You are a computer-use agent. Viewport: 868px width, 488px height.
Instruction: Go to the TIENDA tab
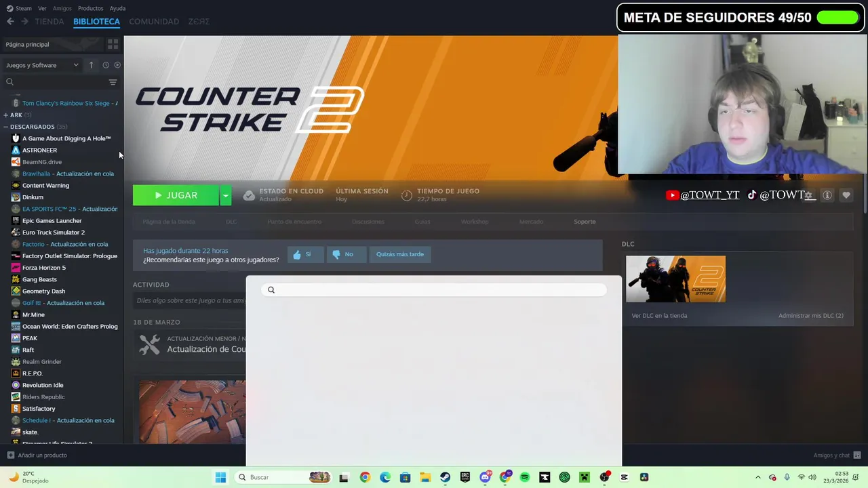pyautogui.click(x=50, y=22)
